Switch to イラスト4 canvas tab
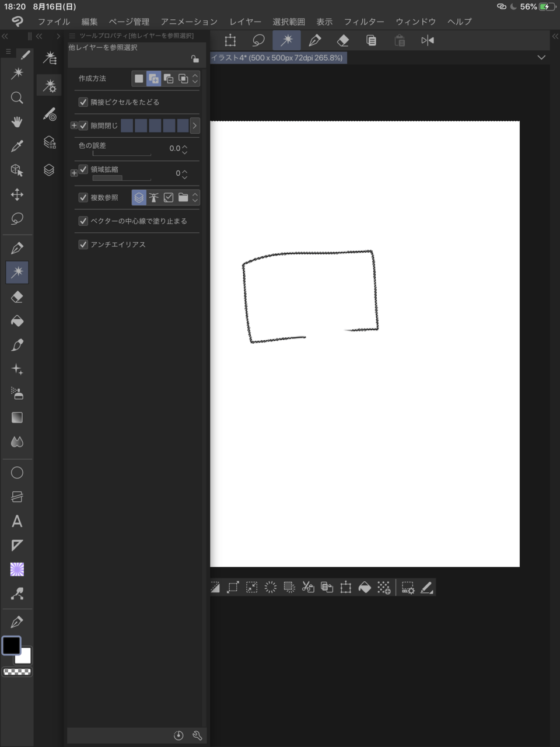The height and width of the screenshot is (747, 560). (278, 58)
